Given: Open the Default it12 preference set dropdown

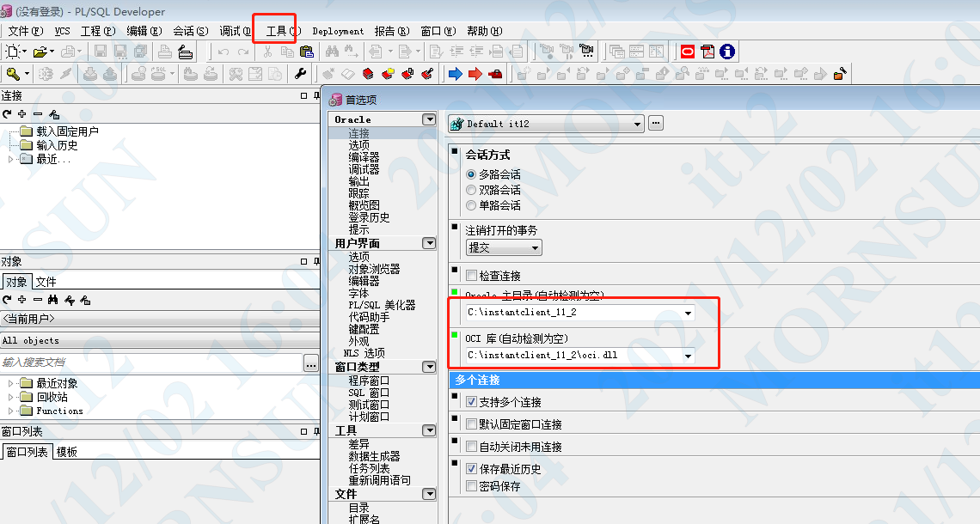Looking at the screenshot, I should [639, 123].
